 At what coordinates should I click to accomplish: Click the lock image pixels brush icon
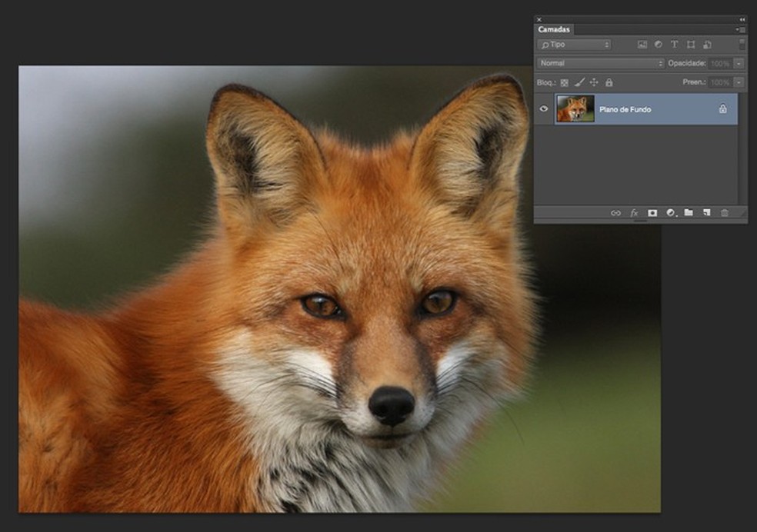pyautogui.click(x=579, y=82)
